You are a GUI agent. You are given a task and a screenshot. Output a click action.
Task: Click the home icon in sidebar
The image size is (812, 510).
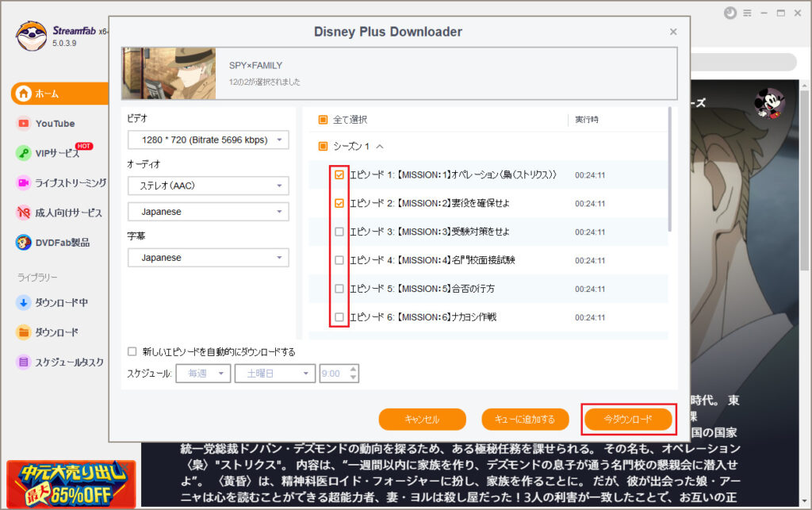23,94
